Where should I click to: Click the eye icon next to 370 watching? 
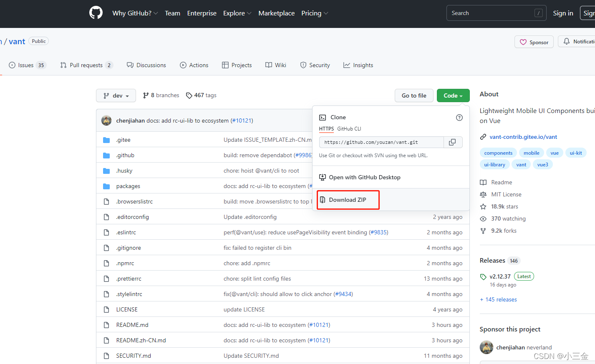tap(483, 219)
